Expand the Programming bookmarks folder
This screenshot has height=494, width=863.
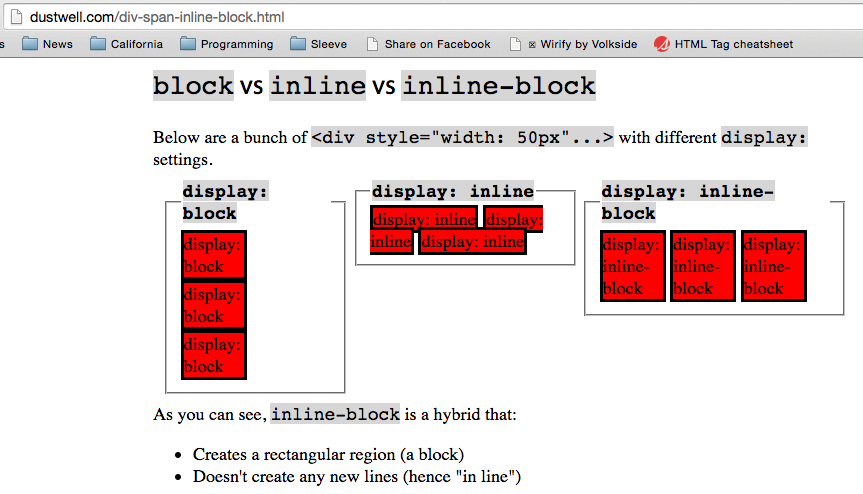coord(226,44)
